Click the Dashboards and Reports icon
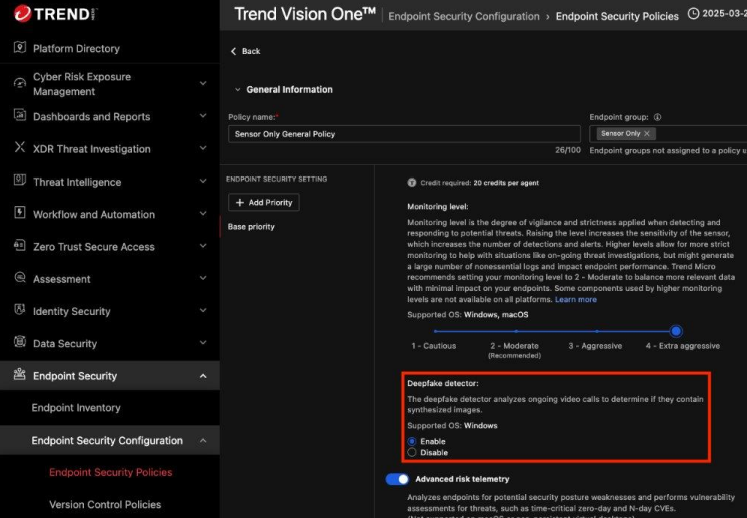747x518 pixels. (x=19, y=116)
